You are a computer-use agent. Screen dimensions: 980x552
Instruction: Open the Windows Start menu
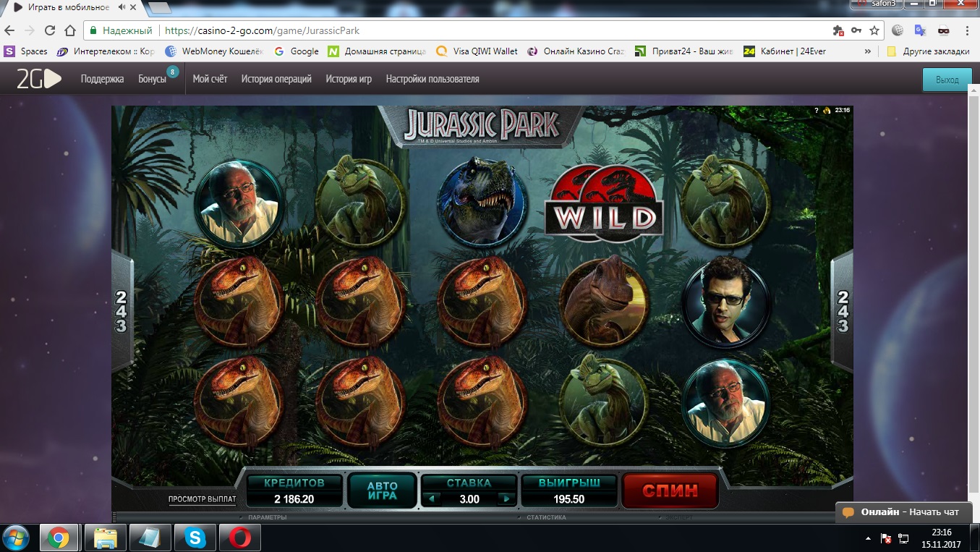16,538
